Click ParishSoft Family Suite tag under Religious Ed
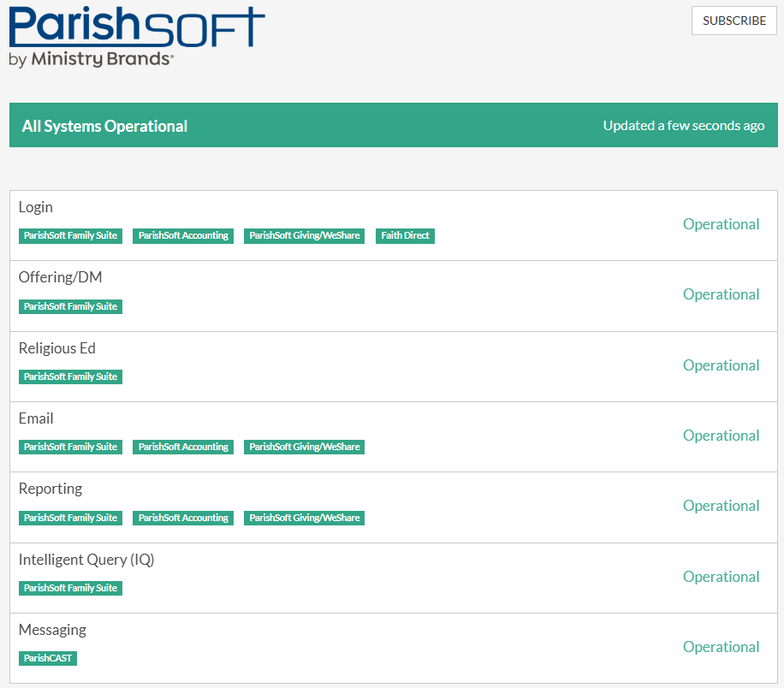Screen dimensions: 784x688 tap(70, 377)
